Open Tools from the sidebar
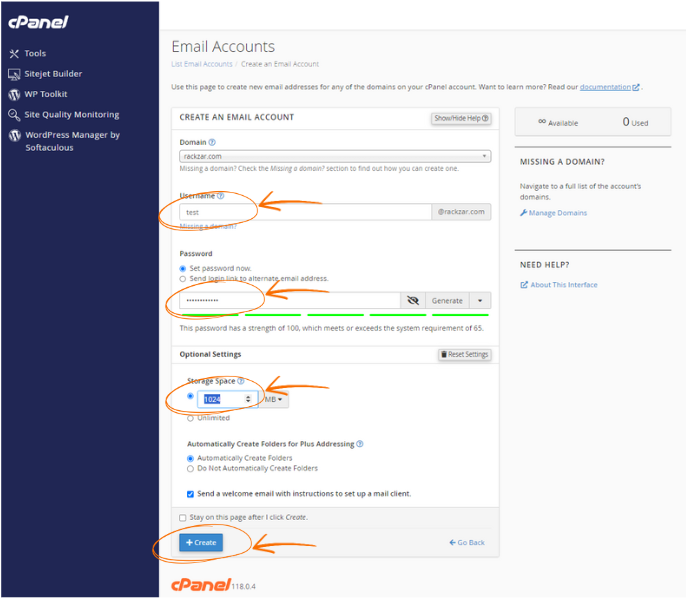 point(35,53)
